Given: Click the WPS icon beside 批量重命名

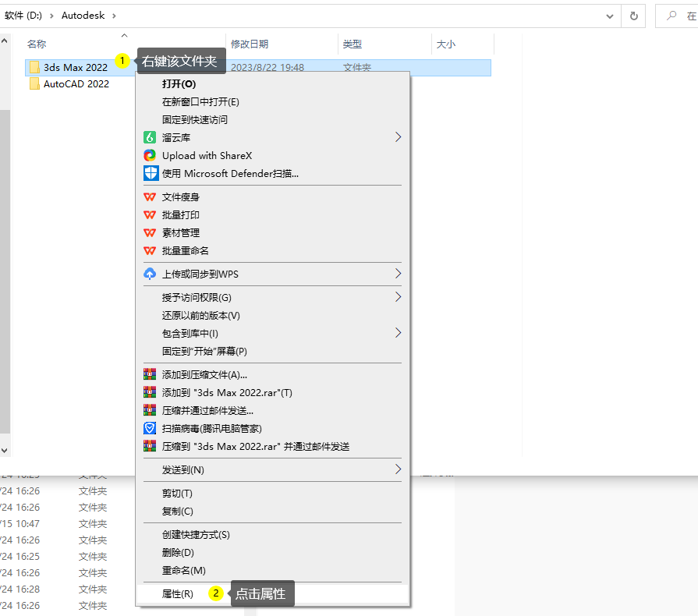Looking at the screenshot, I should (x=150, y=250).
